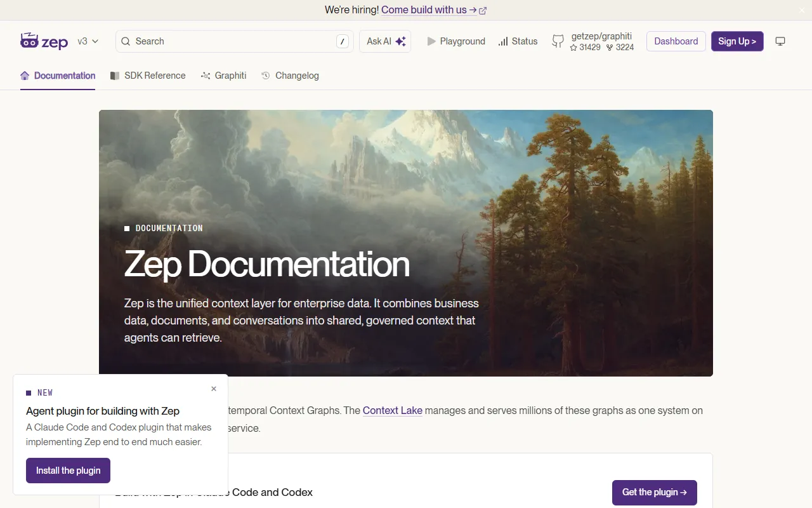Click the Zep Documentation hero image

[x=406, y=243]
